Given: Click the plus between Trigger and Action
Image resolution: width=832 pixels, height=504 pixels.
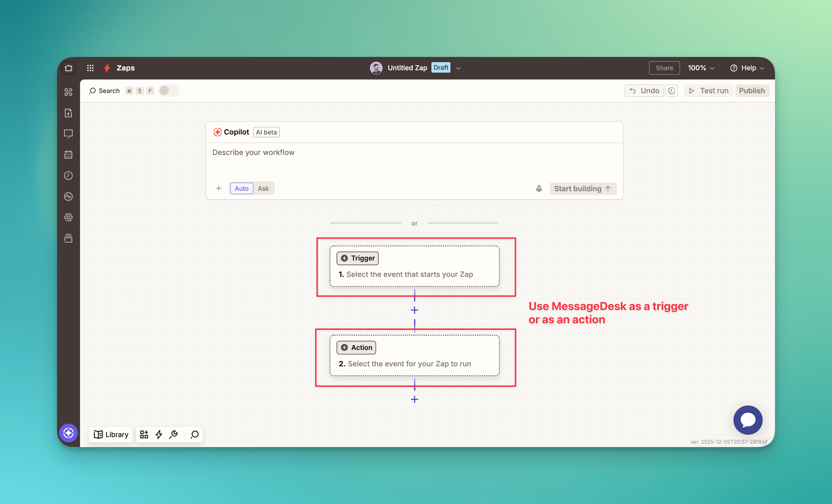Looking at the screenshot, I should click(415, 310).
